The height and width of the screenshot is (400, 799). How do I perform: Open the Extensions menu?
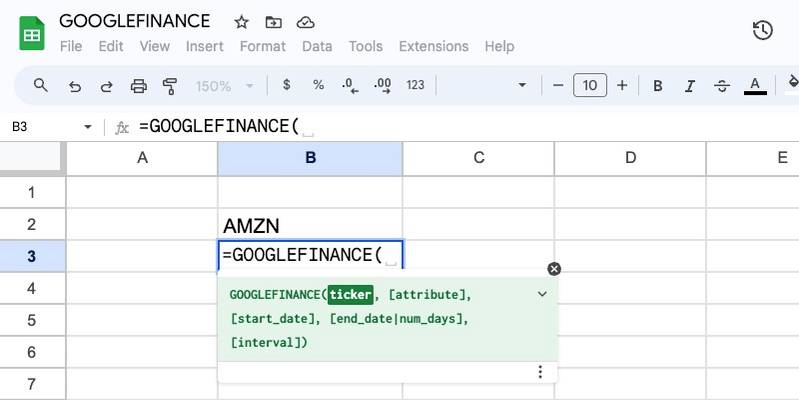[x=434, y=46]
